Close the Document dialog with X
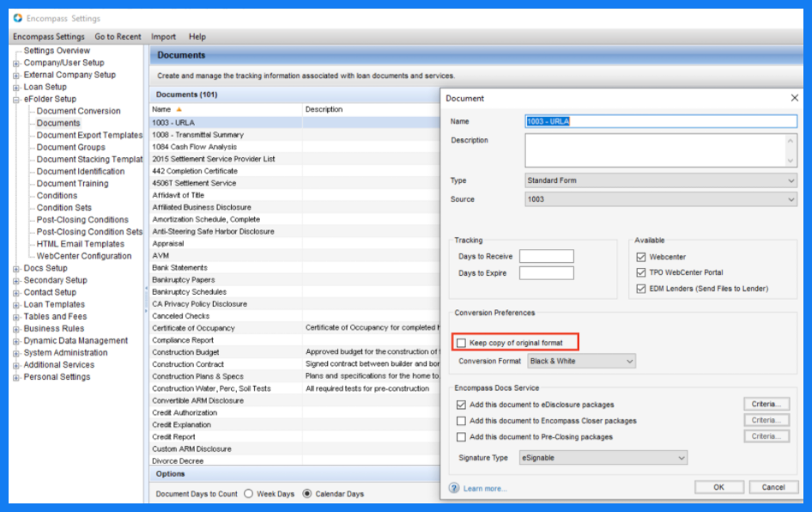Viewport: 812px width, 512px height. pyautogui.click(x=794, y=98)
